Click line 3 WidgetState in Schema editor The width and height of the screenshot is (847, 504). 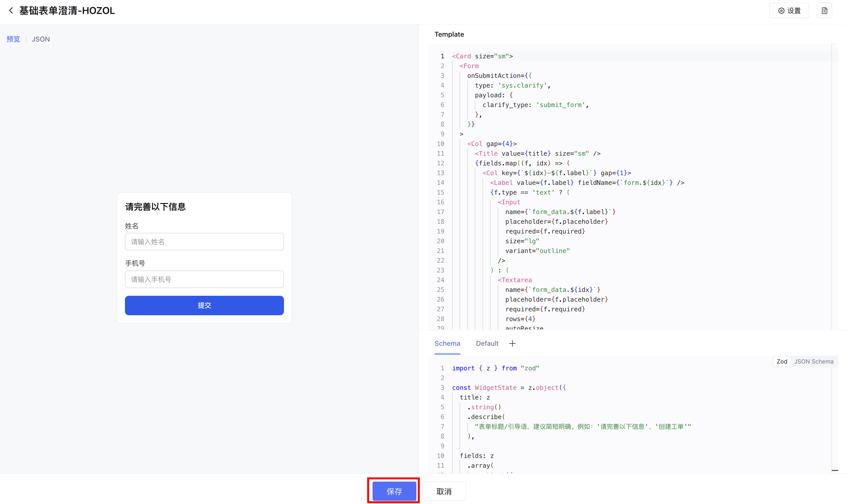[x=495, y=388]
